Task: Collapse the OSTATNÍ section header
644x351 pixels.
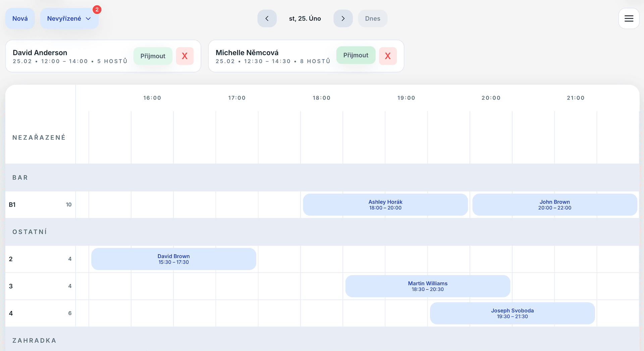Action: coord(30,232)
